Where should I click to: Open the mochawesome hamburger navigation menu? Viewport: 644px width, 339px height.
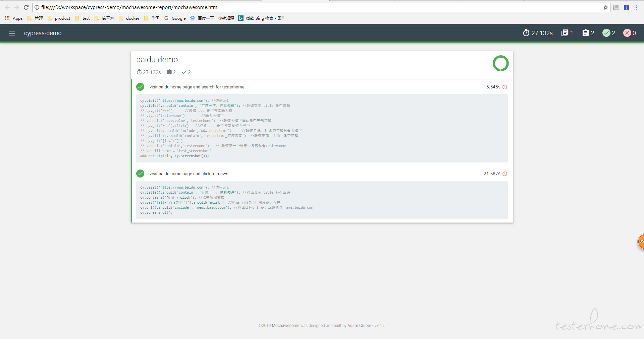pos(12,33)
